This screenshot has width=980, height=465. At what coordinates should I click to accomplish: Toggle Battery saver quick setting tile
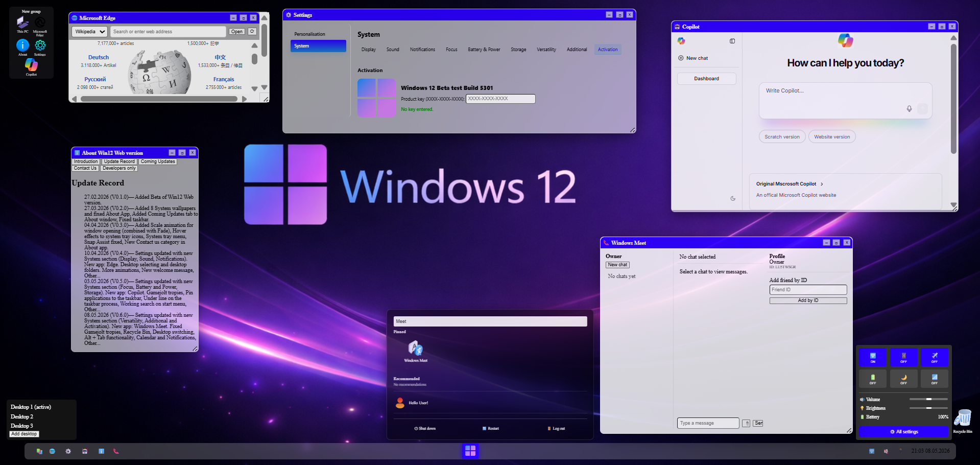point(873,379)
